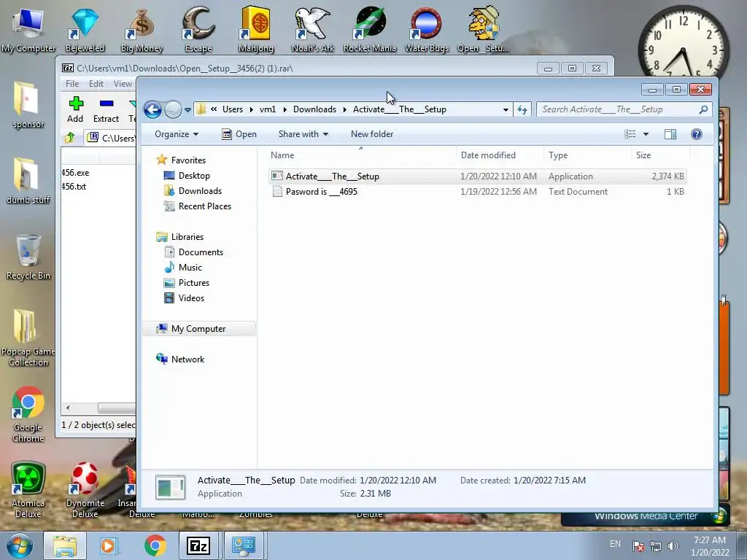The width and height of the screenshot is (747, 560).
Task: Click the search magnifier icon
Action: click(x=703, y=109)
